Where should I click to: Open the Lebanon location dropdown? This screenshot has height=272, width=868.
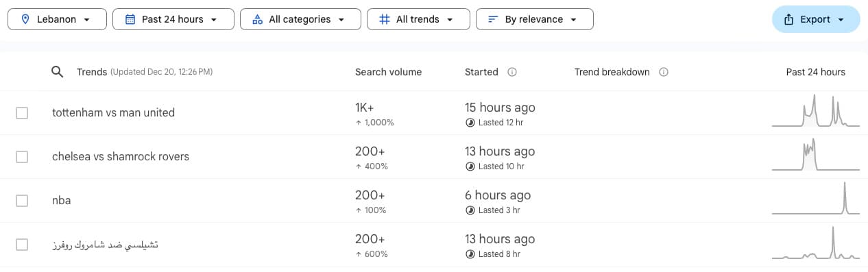[57, 19]
